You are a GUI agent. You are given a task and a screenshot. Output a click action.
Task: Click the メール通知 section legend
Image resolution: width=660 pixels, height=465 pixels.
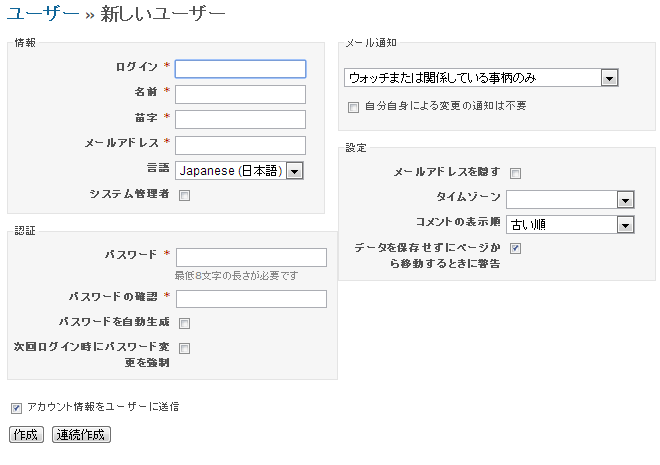click(371, 43)
